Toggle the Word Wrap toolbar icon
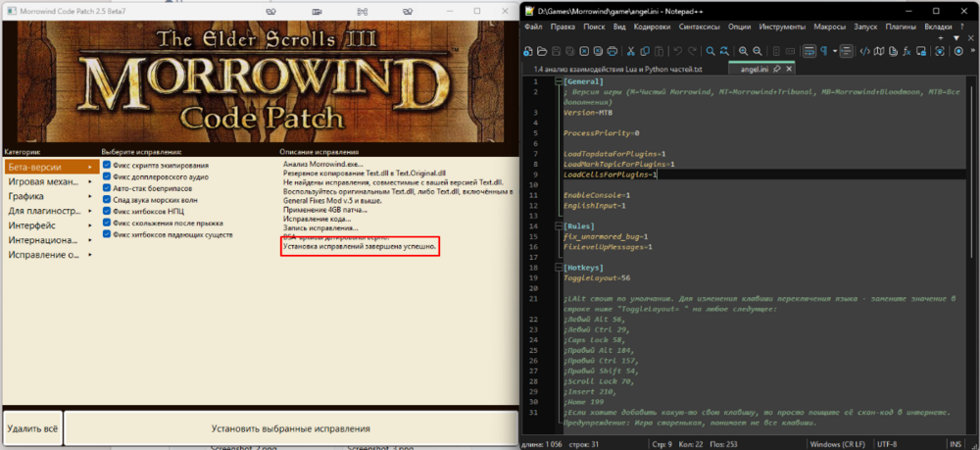Viewport: 980px width, 450px height. coord(808,51)
